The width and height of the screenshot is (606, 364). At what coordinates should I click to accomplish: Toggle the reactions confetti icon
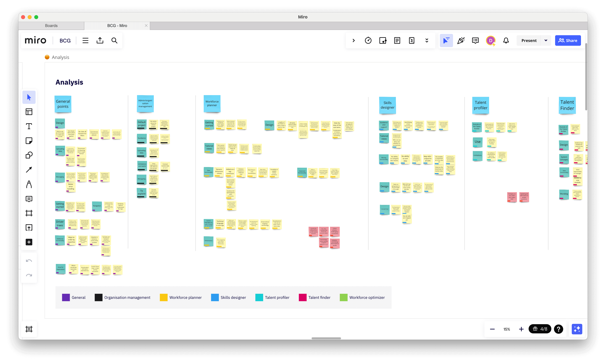click(x=461, y=40)
